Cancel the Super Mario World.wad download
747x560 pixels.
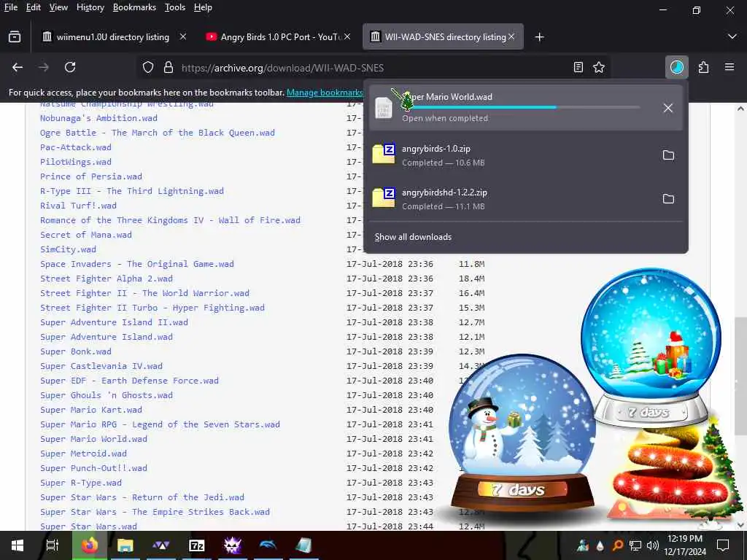(668, 108)
